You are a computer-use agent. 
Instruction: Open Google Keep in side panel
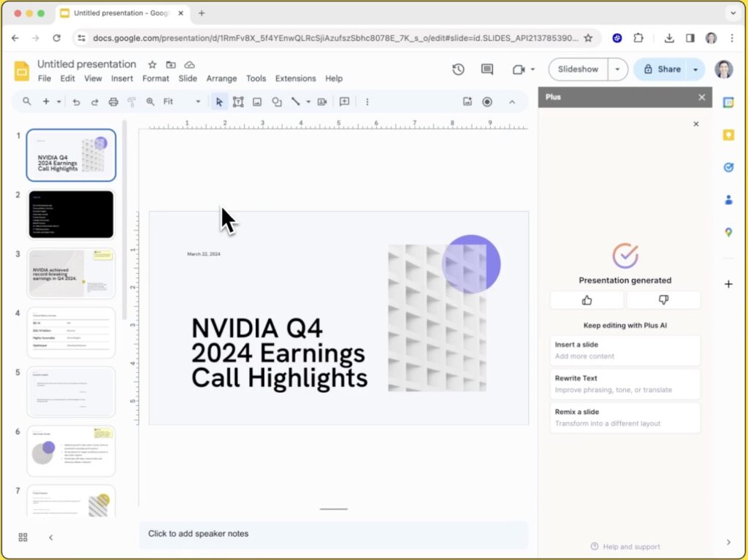point(728,135)
